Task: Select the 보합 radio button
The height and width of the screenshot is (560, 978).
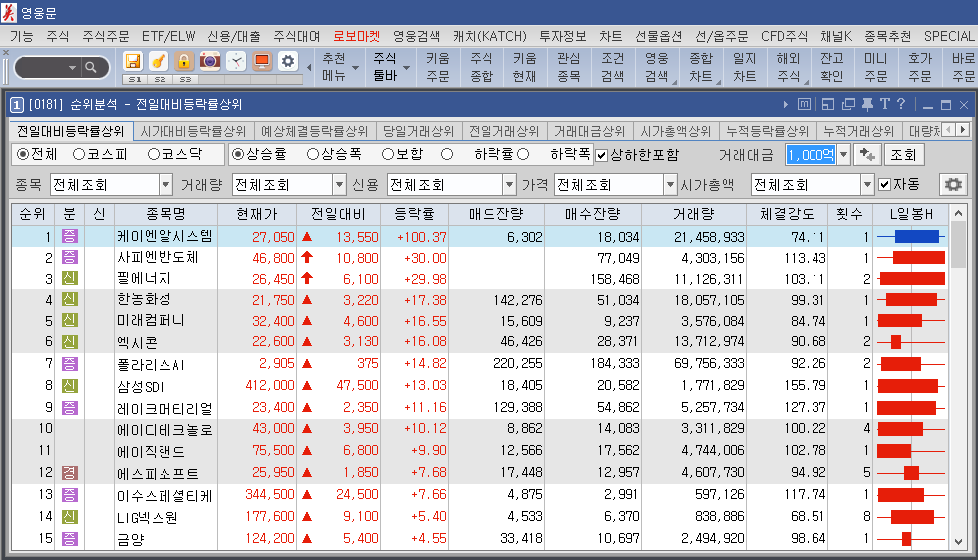Action: 388,154
